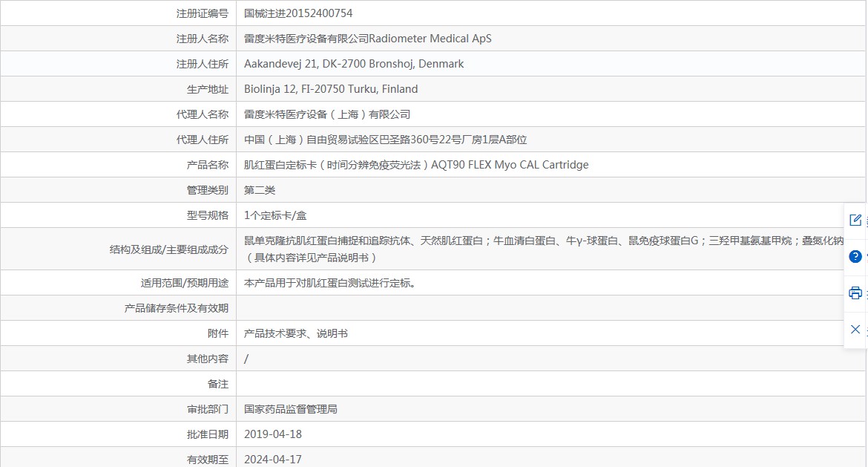Click the attachment value 产品技术要求、说明书

tap(296, 333)
